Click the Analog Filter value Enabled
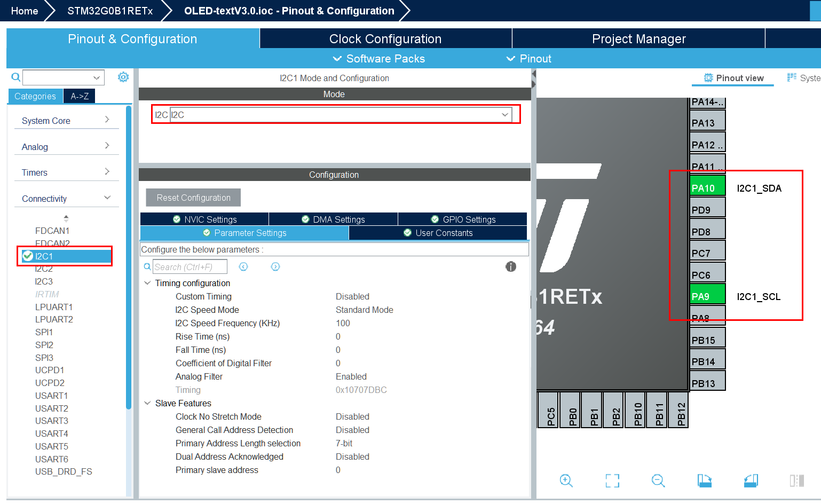 [x=351, y=376]
